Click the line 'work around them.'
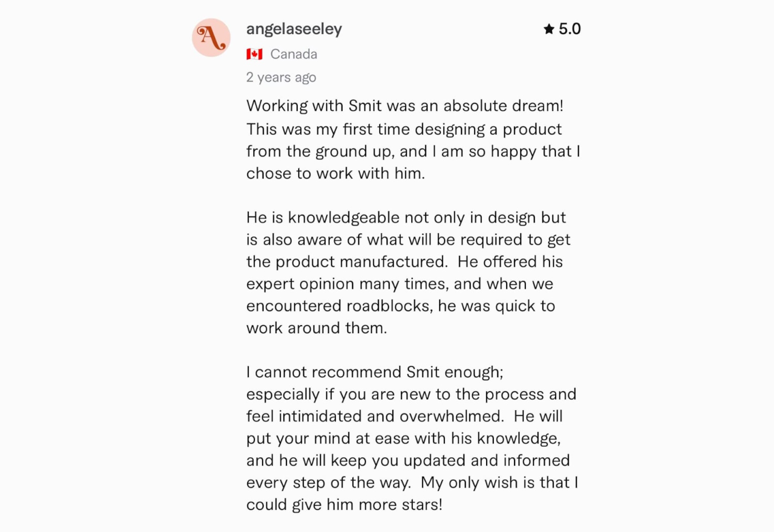The height and width of the screenshot is (532, 774). point(317,328)
